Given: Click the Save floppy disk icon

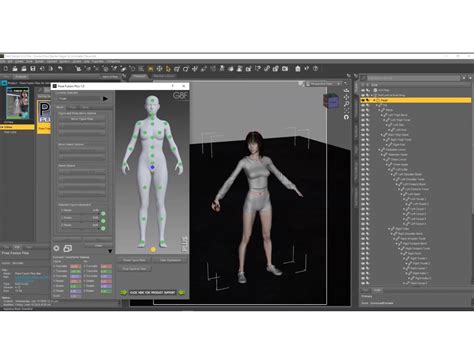Looking at the screenshot, I should [33, 69].
